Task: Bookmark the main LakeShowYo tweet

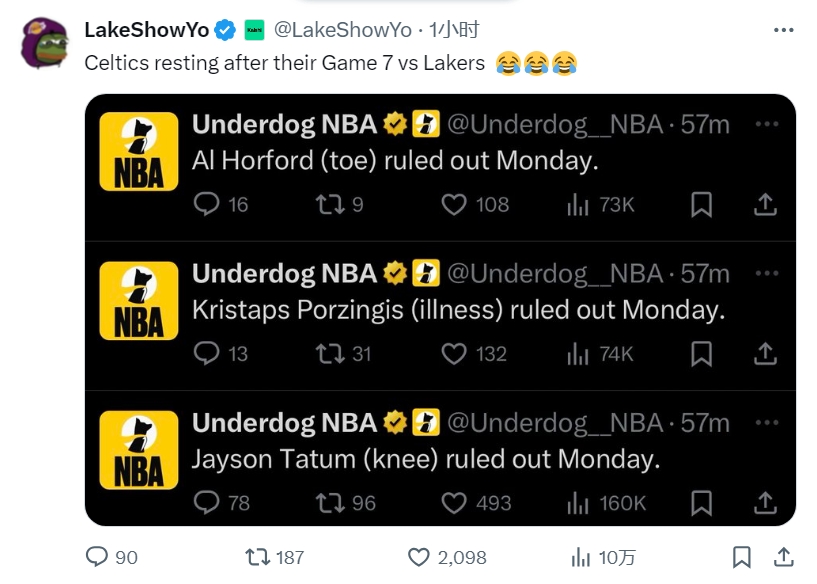Action: [741, 557]
